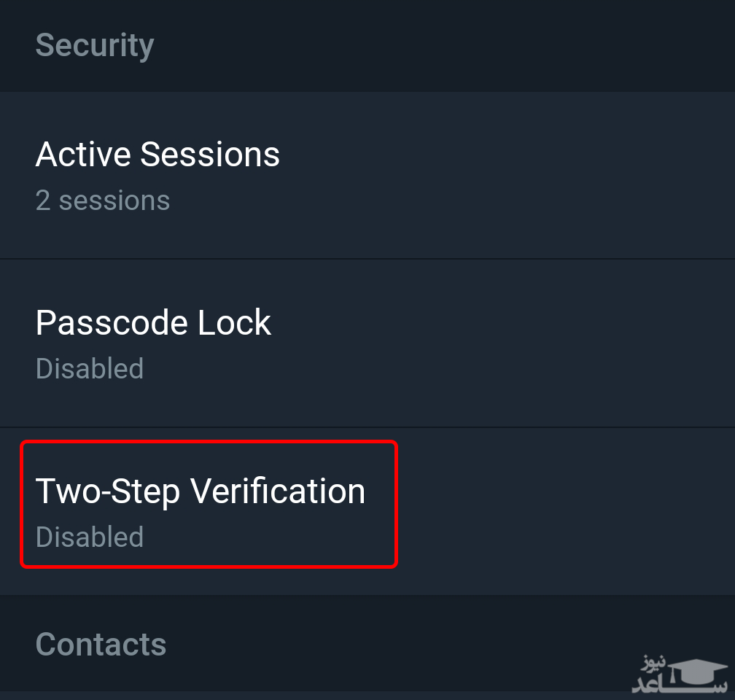Select the "Passcode Lock" title text
735x700 pixels.
click(x=153, y=323)
